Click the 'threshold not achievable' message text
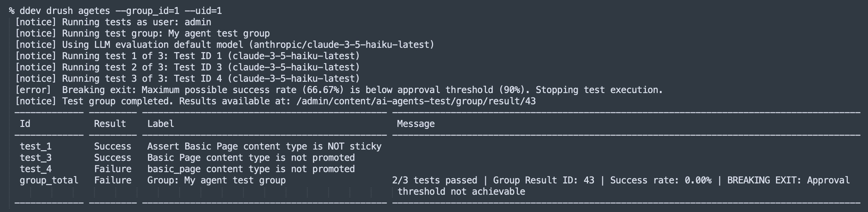The width and height of the screenshot is (868, 212). point(461,192)
